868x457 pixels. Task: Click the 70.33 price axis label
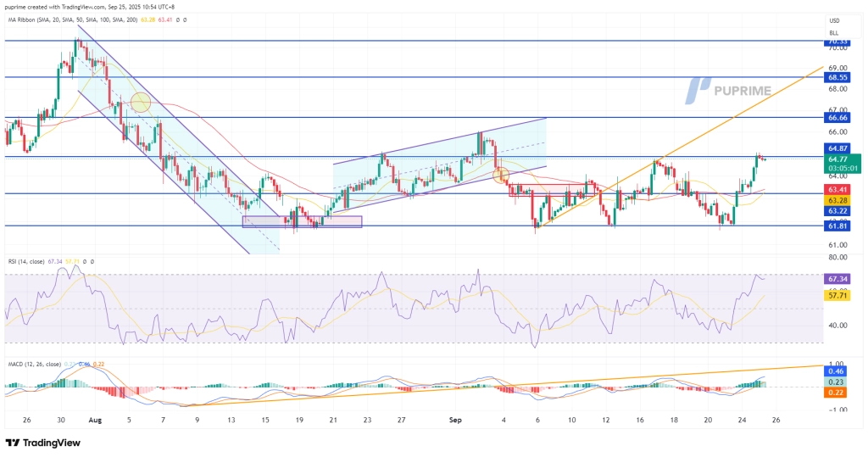[x=836, y=42]
